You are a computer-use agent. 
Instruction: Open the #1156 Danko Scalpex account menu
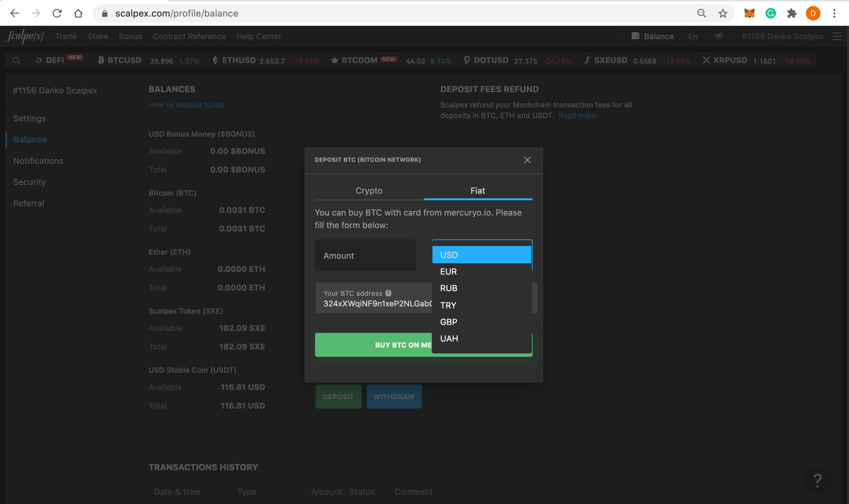tap(782, 36)
